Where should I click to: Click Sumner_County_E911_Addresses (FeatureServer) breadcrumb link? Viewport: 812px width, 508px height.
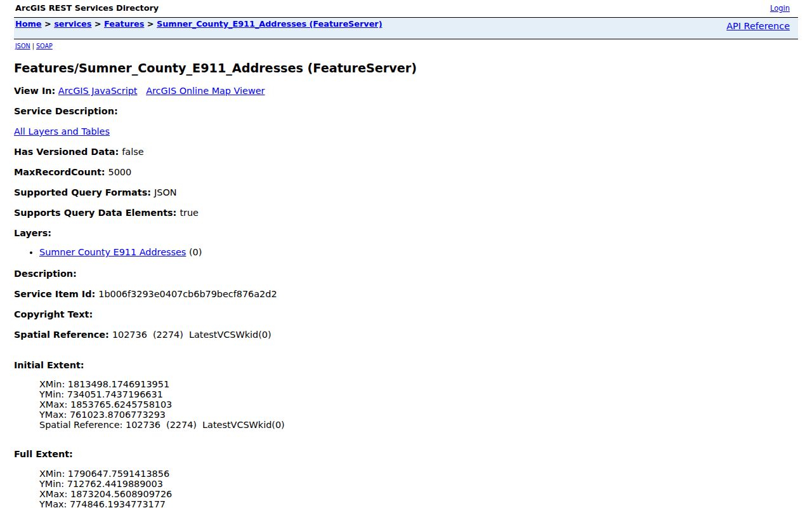[269, 24]
